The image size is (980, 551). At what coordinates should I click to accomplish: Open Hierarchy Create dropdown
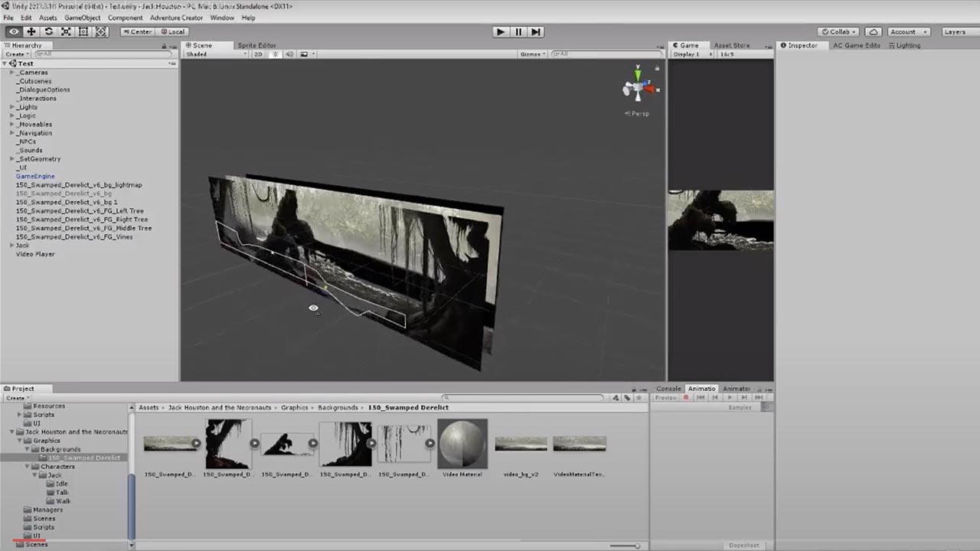tap(16, 54)
